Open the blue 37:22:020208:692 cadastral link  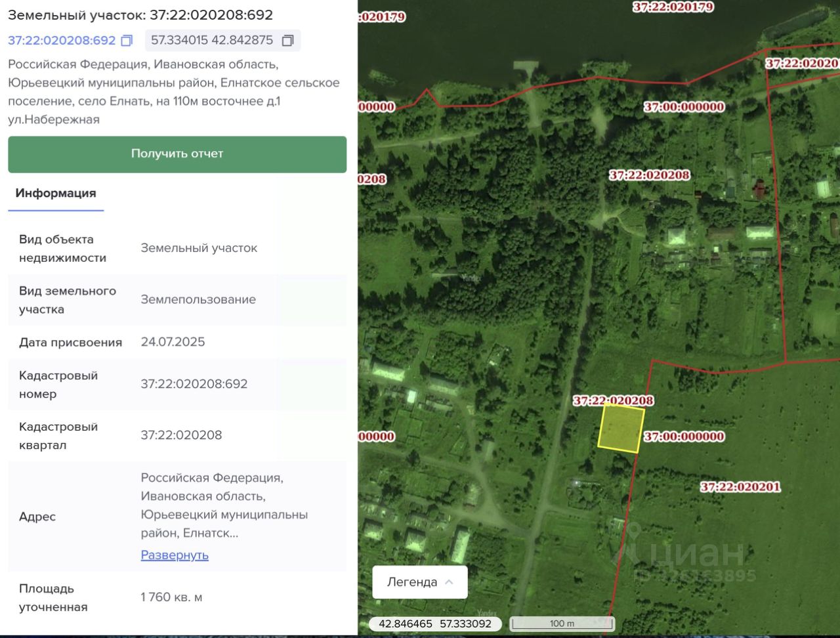click(x=62, y=41)
